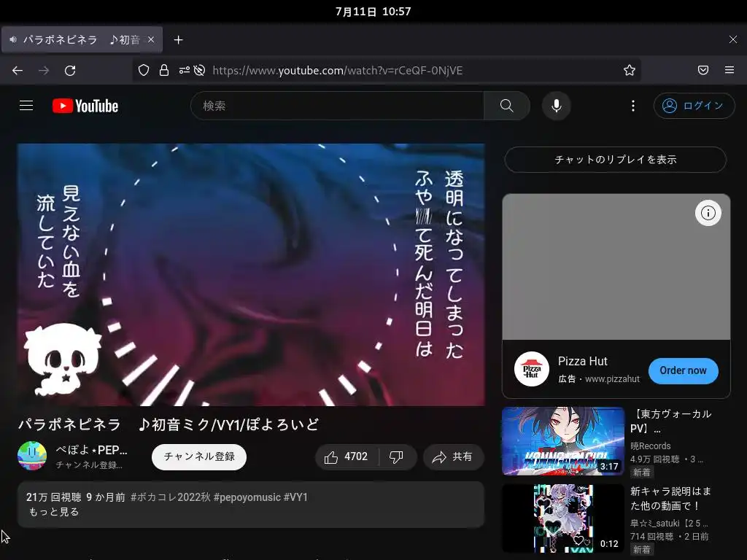The image size is (747, 560).
Task: Open the Pizza Hut logo in ad
Action: click(532, 370)
